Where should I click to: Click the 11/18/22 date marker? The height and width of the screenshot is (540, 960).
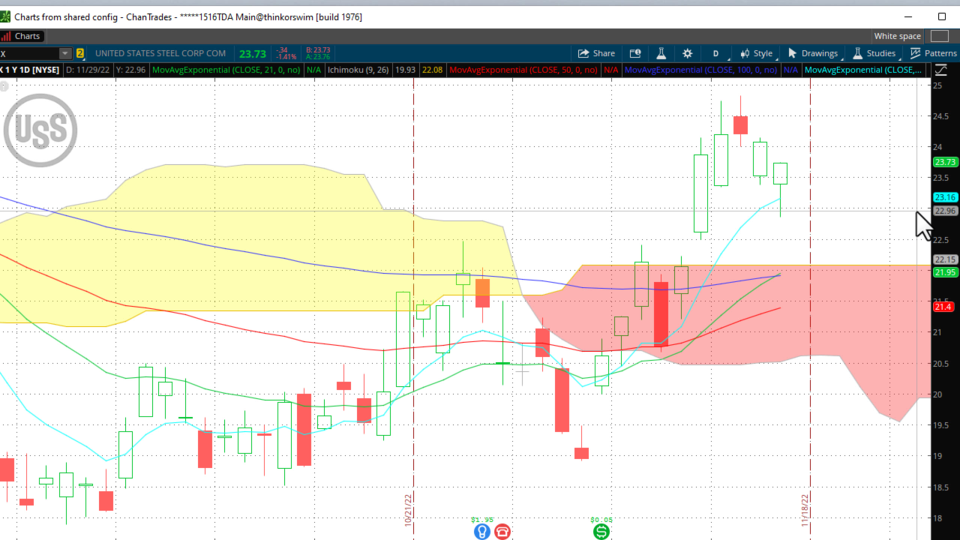(x=805, y=511)
